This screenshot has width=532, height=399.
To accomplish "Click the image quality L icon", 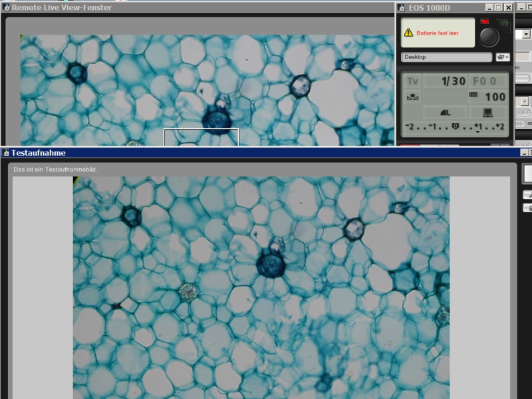I will [x=445, y=112].
